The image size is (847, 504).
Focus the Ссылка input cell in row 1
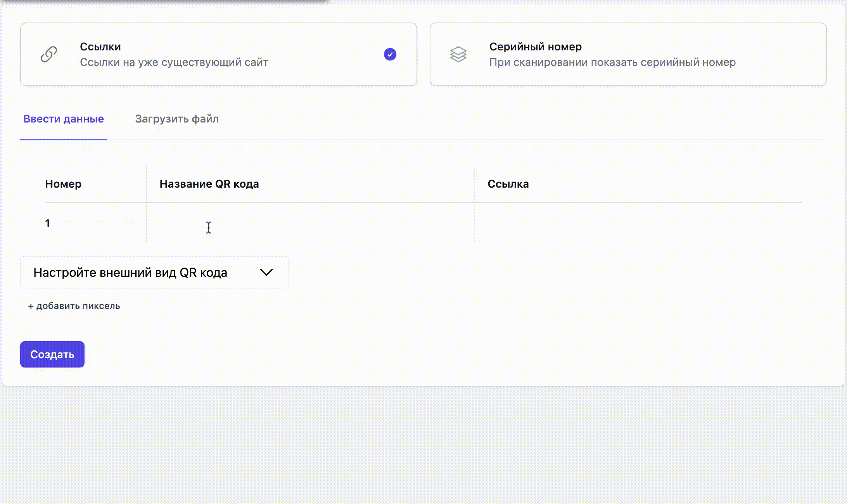(x=638, y=224)
